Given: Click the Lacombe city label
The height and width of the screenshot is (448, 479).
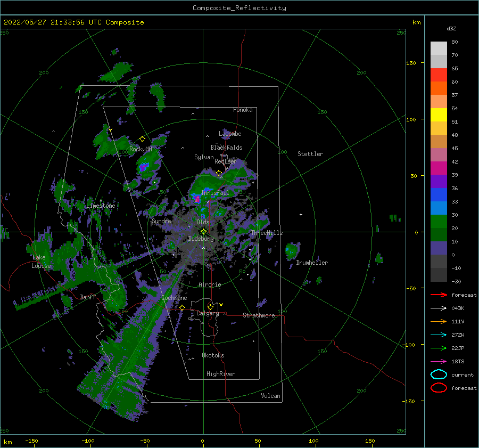Looking at the screenshot, I should pos(230,134).
